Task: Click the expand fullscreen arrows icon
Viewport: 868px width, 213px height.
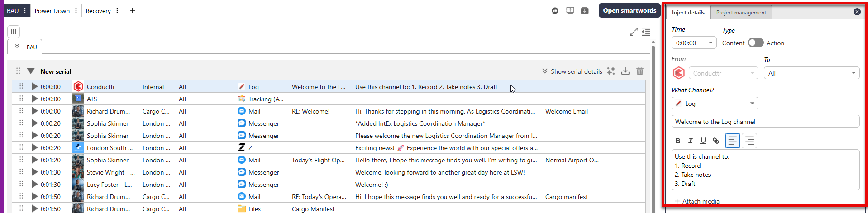Action: (x=634, y=32)
